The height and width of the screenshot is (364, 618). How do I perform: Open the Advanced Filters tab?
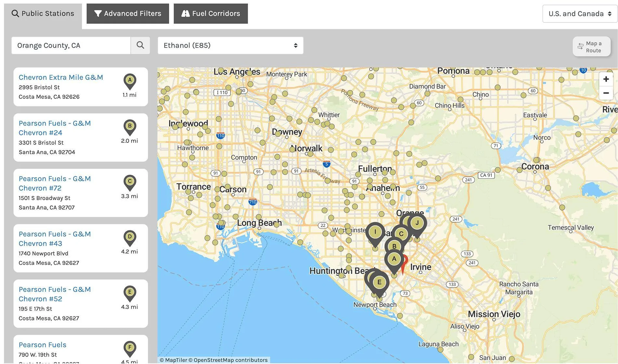point(128,14)
